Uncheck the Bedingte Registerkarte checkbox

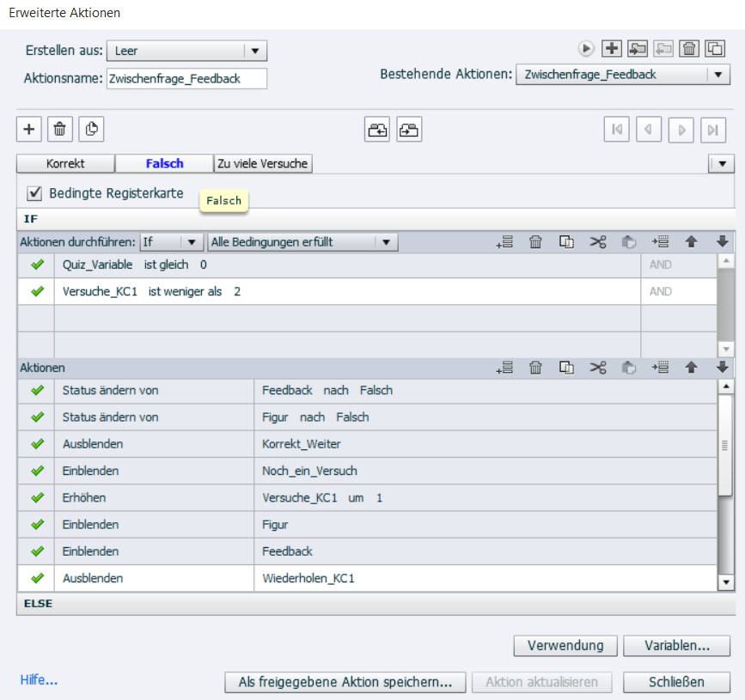(x=35, y=193)
